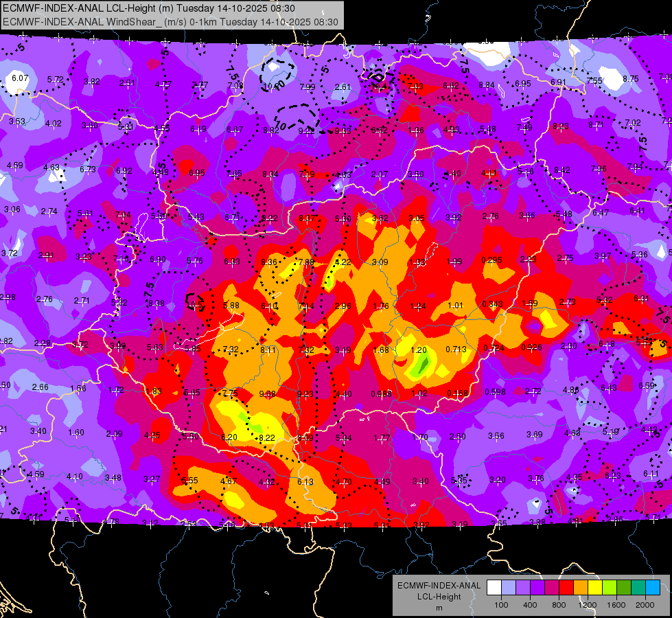The width and height of the screenshot is (672, 618).
Task: Click the 100 tick label in legend
Action: click(x=501, y=605)
